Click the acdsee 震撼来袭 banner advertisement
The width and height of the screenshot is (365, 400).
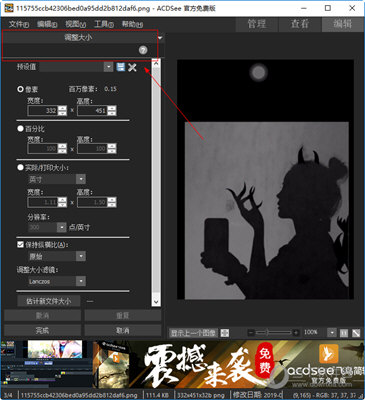pyautogui.click(x=229, y=364)
